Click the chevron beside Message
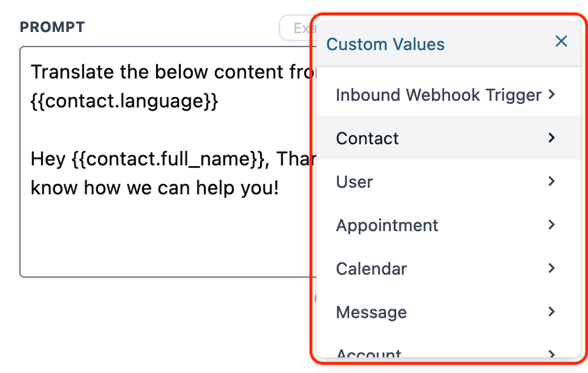 point(551,312)
